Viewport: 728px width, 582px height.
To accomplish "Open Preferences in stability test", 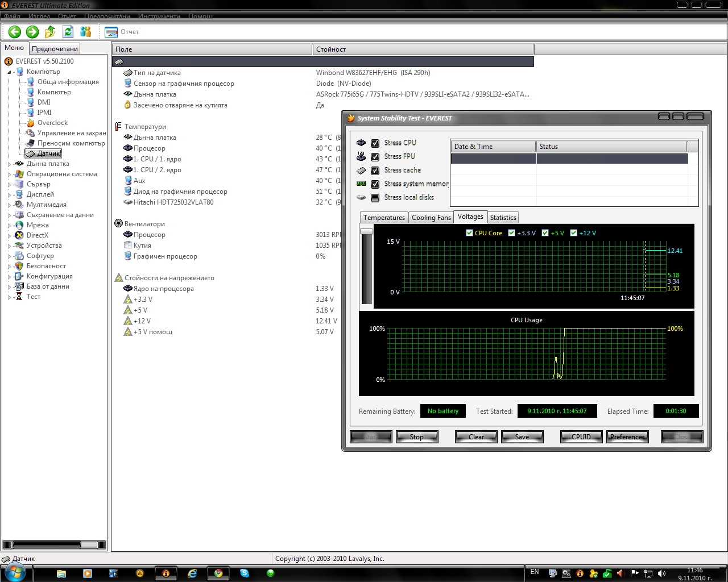I will [x=627, y=436].
